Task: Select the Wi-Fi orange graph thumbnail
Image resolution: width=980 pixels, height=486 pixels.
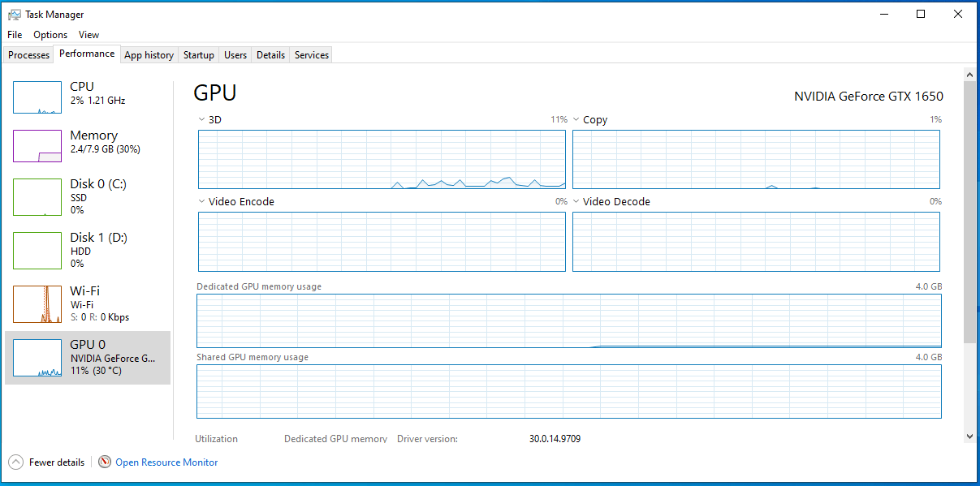Action: click(37, 304)
